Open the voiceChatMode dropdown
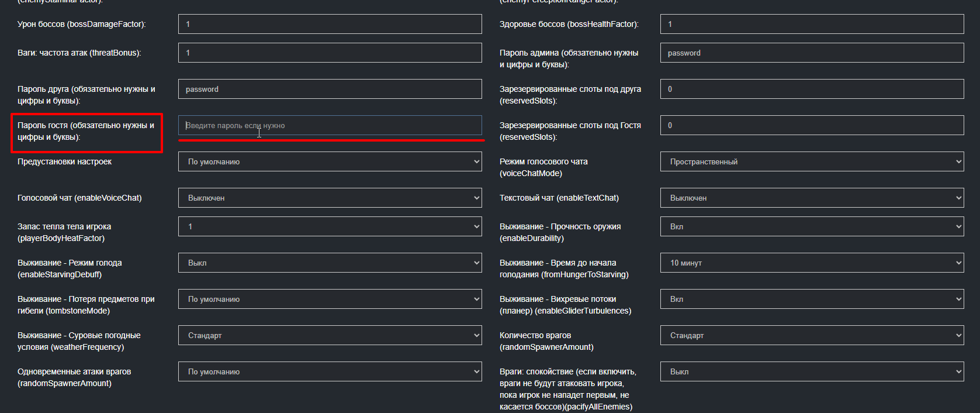The image size is (980, 413). point(812,161)
